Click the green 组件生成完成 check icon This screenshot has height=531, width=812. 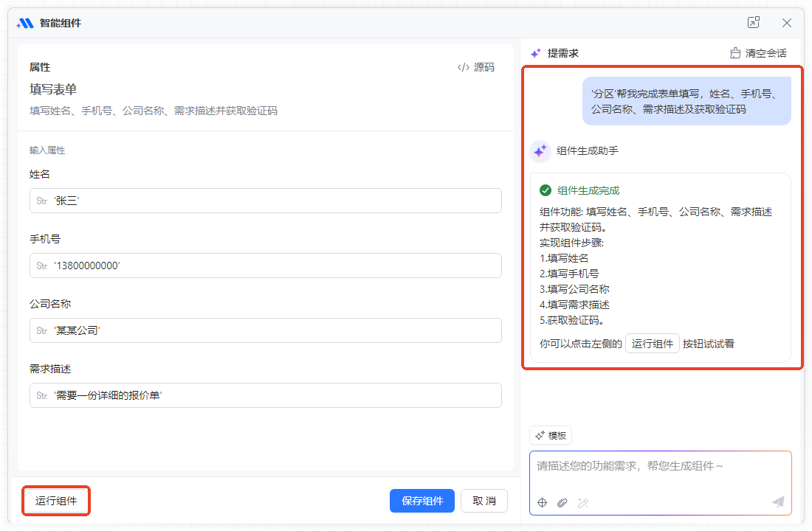(x=546, y=190)
